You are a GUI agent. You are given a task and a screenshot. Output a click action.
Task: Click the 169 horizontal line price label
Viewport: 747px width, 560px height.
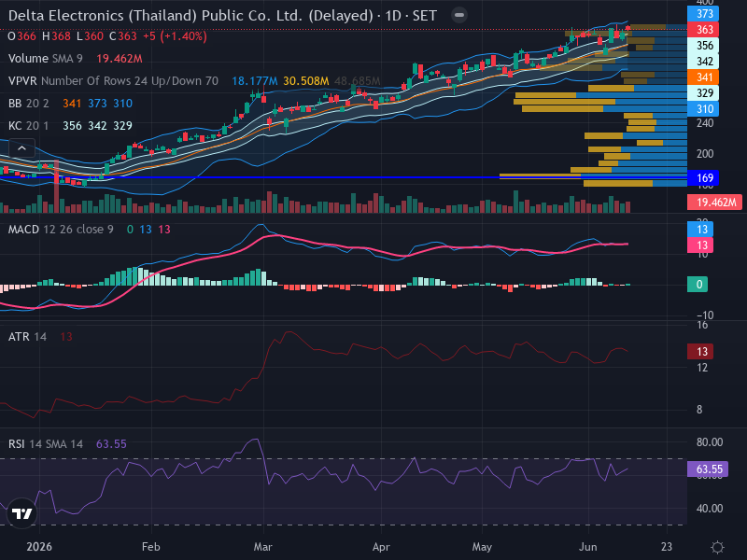point(703,178)
